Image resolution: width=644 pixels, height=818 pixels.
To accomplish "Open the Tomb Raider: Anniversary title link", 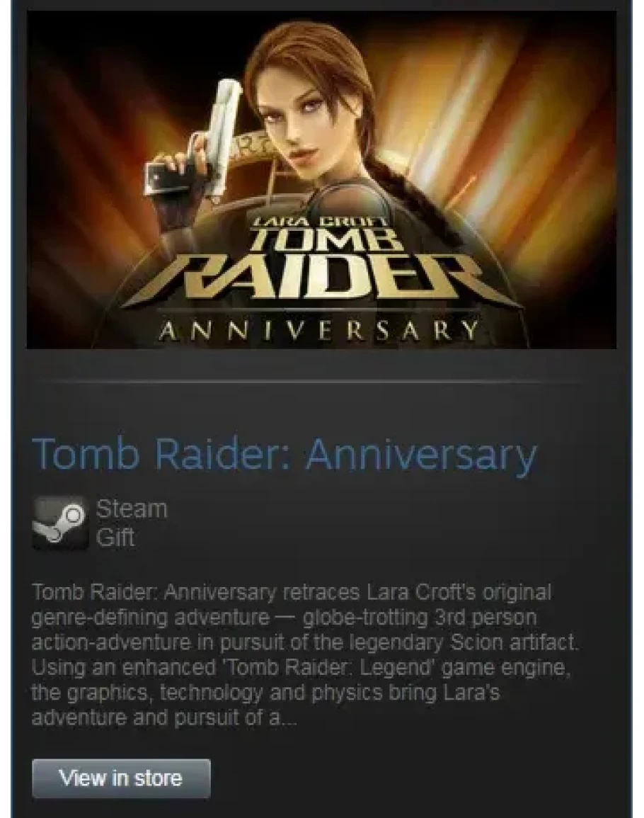I will click(284, 454).
